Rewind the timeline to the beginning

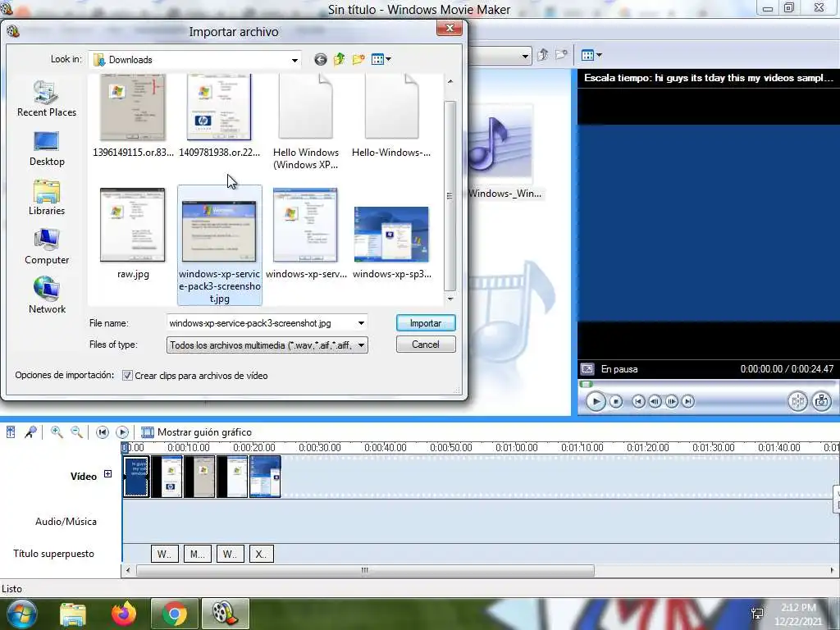pyautogui.click(x=103, y=432)
